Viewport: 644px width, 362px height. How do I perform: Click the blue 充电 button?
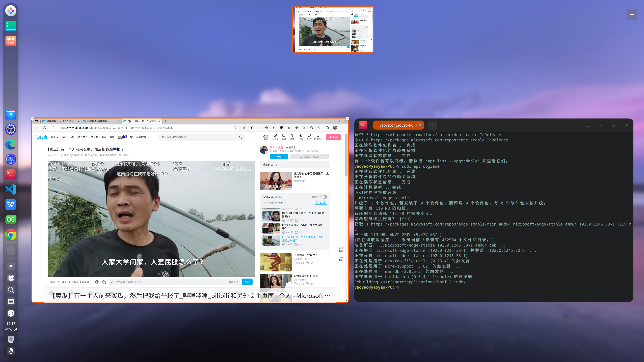(x=279, y=157)
